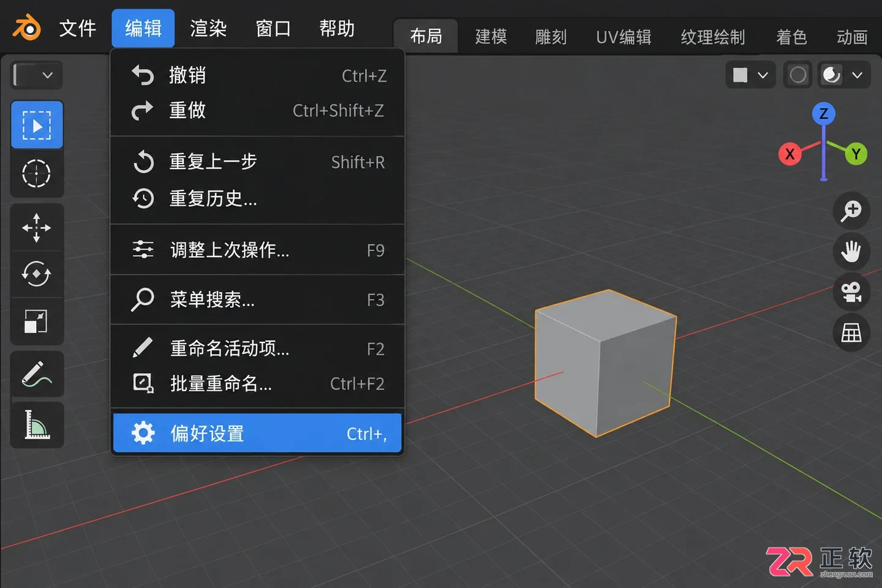Click the undo arrow icon beside 撤销
The width and height of the screenshot is (882, 588).
(143, 75)
